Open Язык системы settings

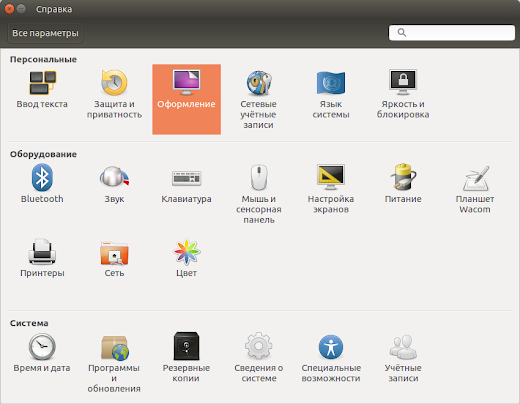[331, 94]
